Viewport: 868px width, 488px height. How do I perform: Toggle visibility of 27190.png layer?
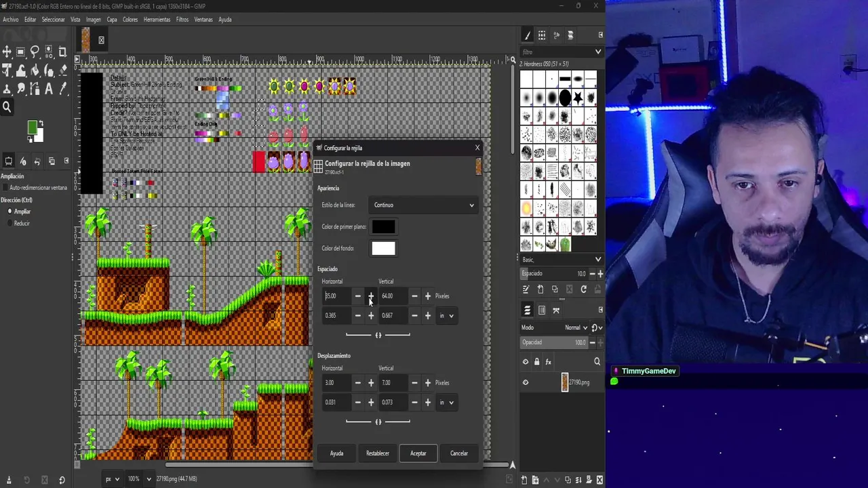[526, 382]
